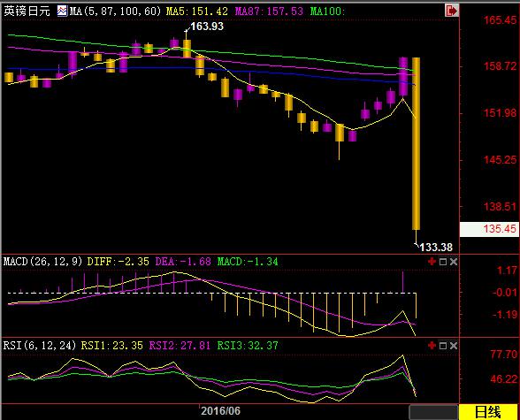Screen dimensions: 520x420
Task: Click the 133.38 low price marker
Action: pos(436,248)
